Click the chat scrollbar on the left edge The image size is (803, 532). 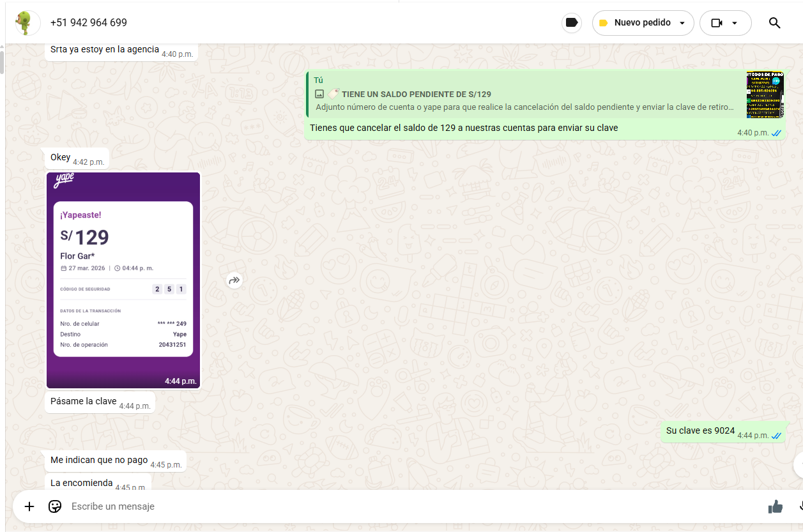coord(2,64)
